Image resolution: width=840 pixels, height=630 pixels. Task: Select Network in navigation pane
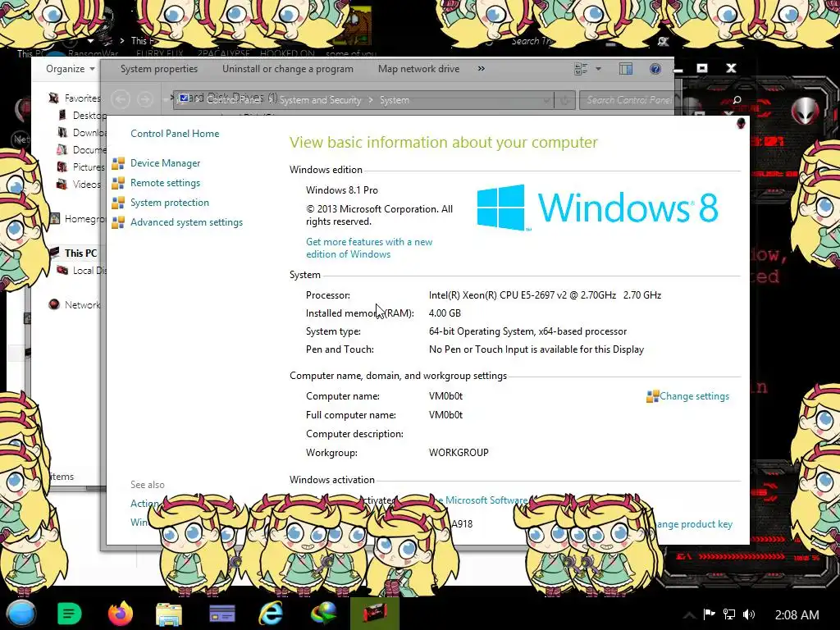82,305
